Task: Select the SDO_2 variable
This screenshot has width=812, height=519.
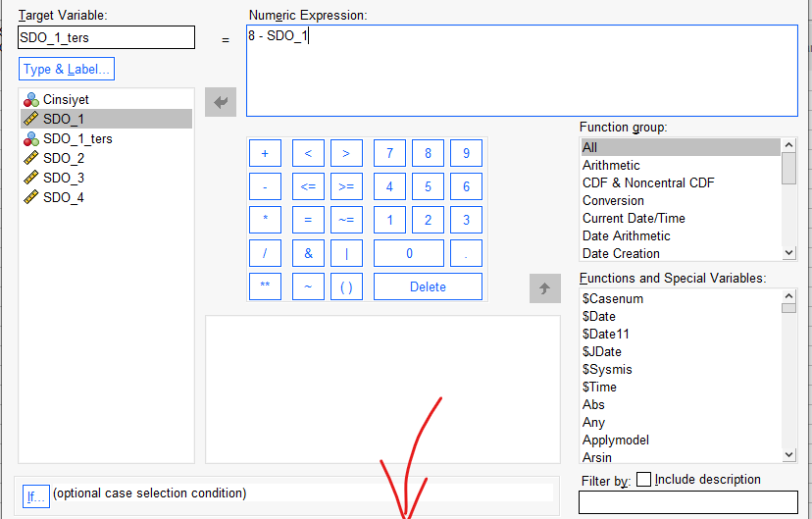Action: click(x=106, y=158)
